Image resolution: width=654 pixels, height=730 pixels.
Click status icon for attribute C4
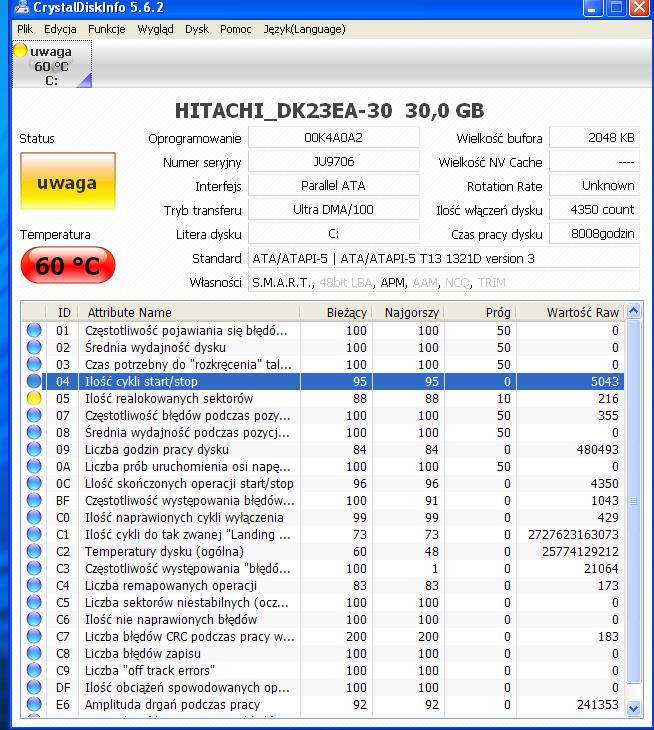click(x=34, y=585)
